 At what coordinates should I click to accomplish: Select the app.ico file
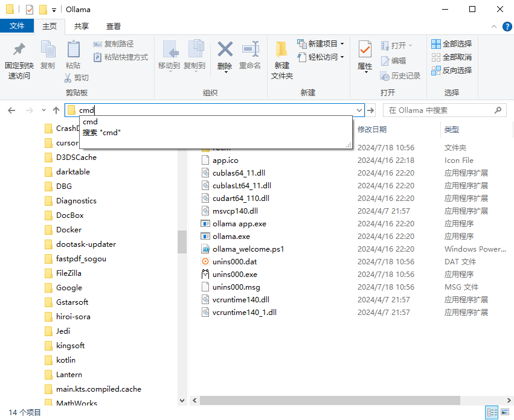point(225,161)
